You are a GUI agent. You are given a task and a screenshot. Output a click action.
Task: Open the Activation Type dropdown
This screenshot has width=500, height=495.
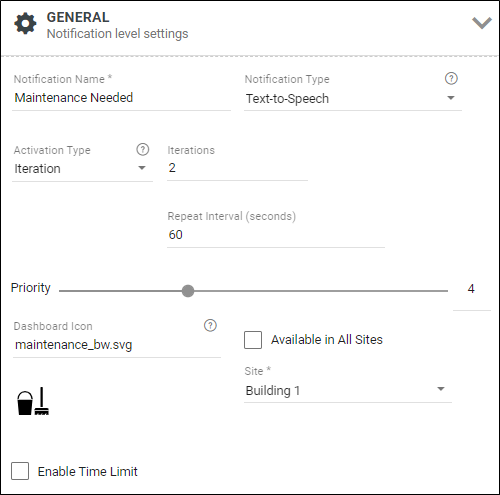coord(82,169)
